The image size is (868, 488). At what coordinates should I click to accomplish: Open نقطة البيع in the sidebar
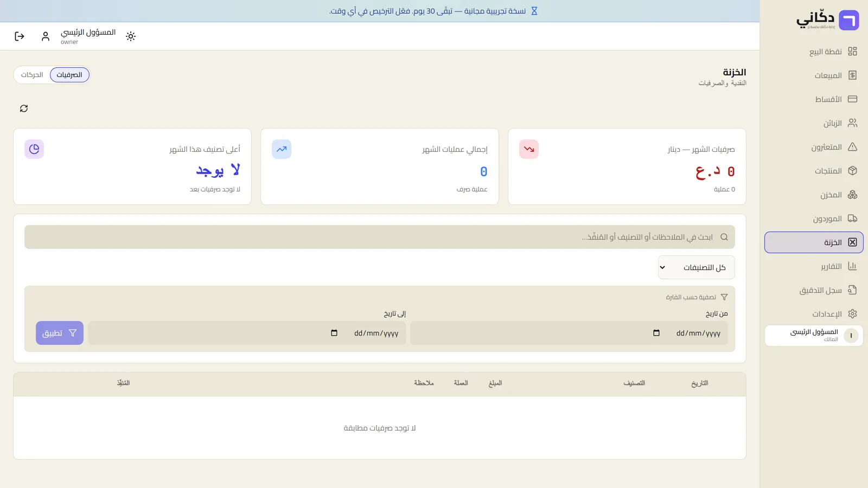point(814,52)
